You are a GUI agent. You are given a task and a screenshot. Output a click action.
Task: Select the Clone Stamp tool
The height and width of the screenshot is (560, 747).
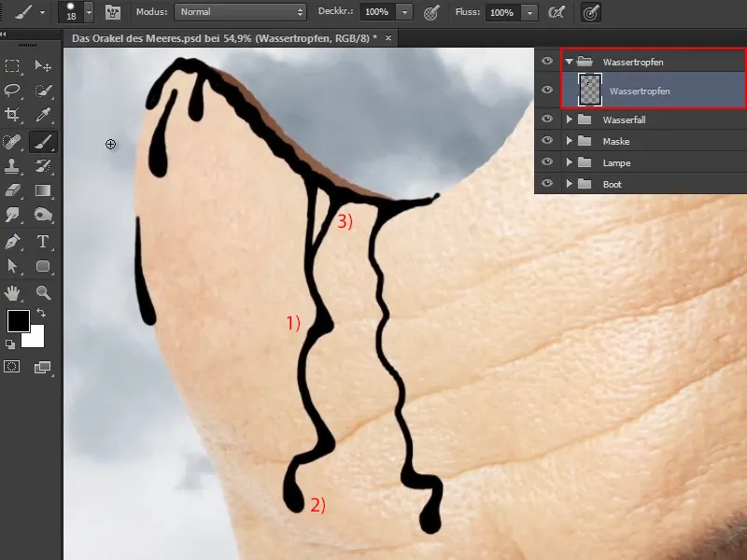[12, 166]
